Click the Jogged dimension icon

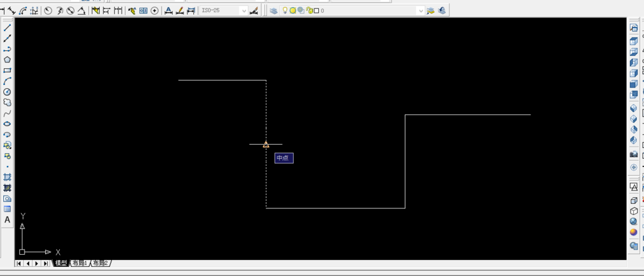coord(59,11)
